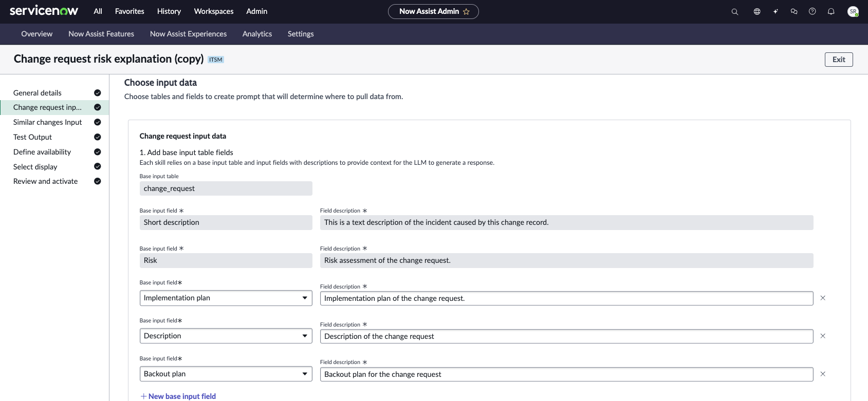Click the Implementation plan description field
Screen dimensions: 868x401
click(x=566, y=298)
